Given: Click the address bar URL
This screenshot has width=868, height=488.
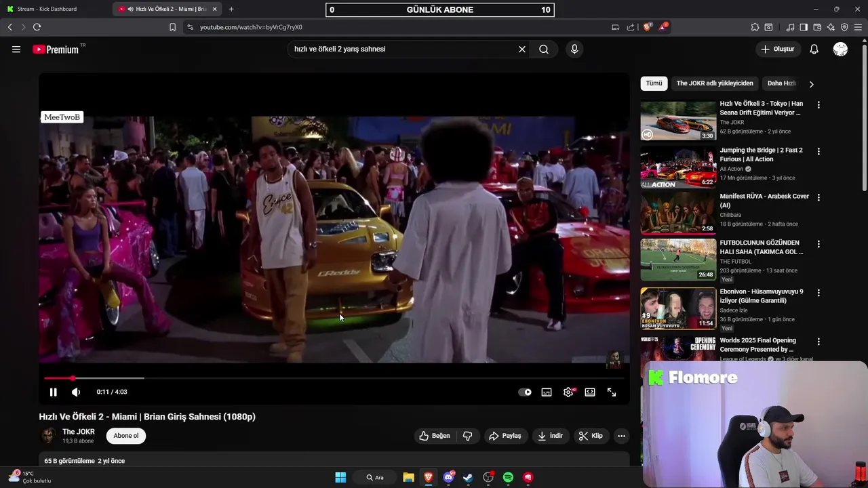Looking at the screenshot, I should click(x=251, y=27).
